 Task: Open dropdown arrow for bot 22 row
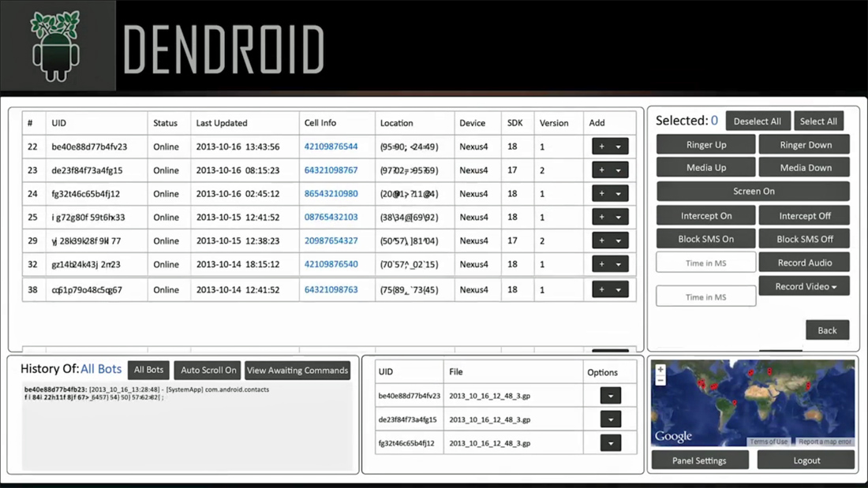pyautogui.click(x=619, y=147)
